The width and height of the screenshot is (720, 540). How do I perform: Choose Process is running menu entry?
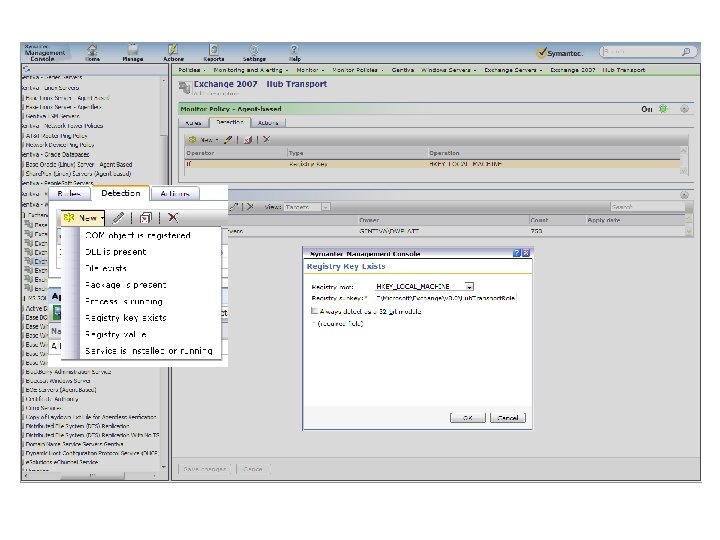point(124,301)
